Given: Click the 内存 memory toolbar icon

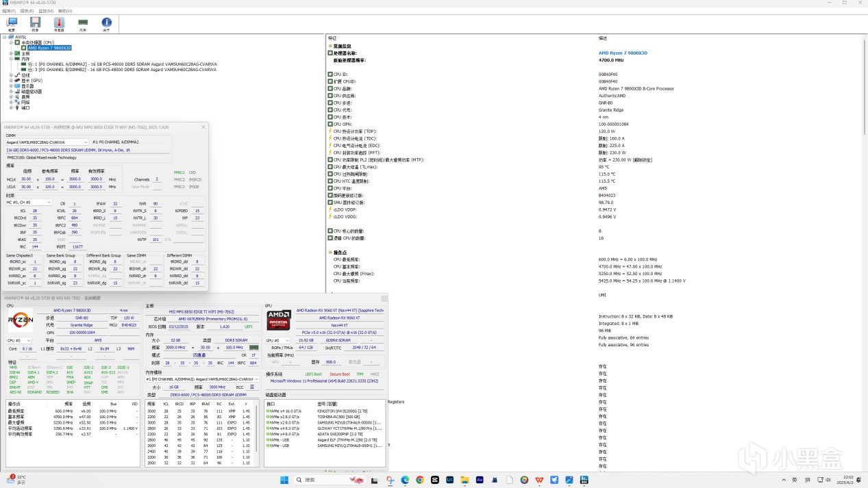Looking at the screenshot, I should [83, 24].
